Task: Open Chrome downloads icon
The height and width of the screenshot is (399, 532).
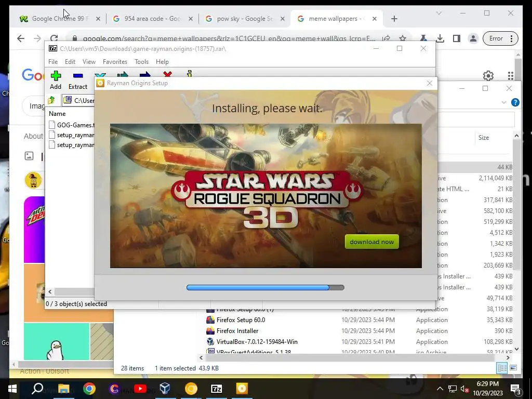Action: (x=440, y=38)
